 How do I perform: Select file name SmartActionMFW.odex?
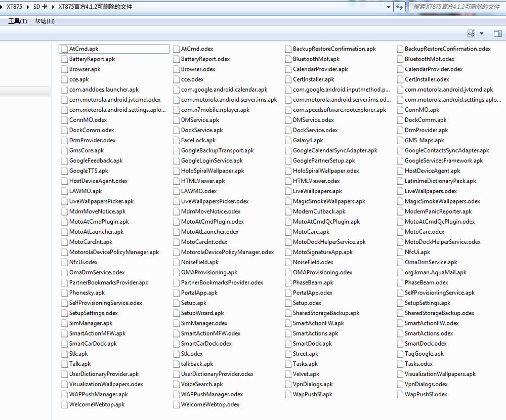coord(210,333)
